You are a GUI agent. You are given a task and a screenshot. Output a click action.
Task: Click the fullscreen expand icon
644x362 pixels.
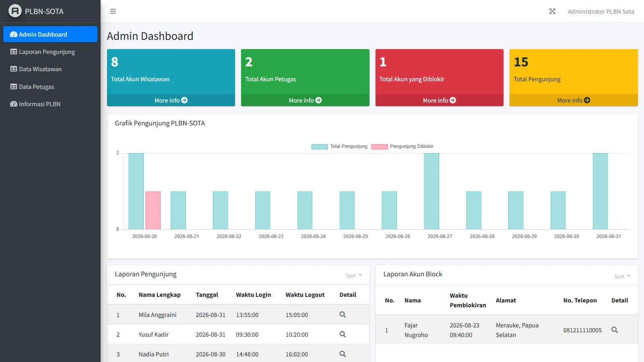tap(552, 11)
